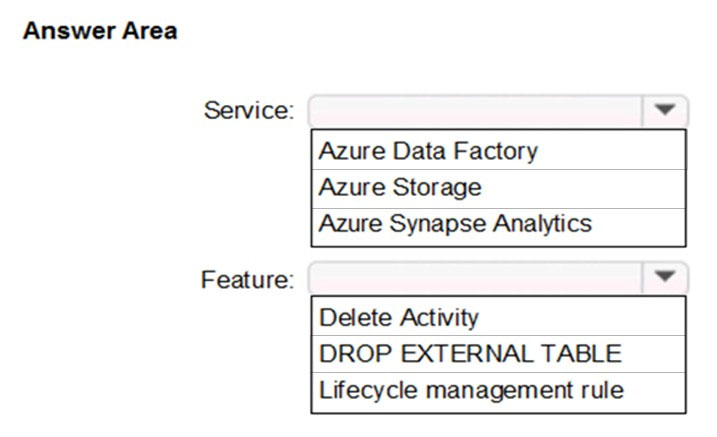Choose Lifecycle management rule entry

point(498,392)
